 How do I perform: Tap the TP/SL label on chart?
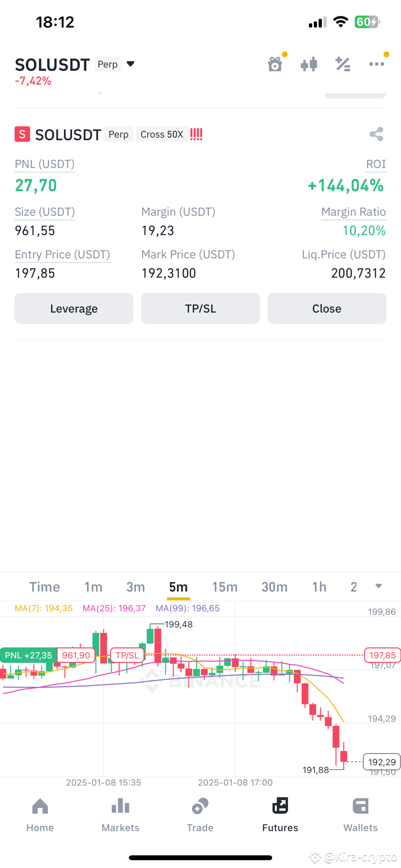(127, 655)
